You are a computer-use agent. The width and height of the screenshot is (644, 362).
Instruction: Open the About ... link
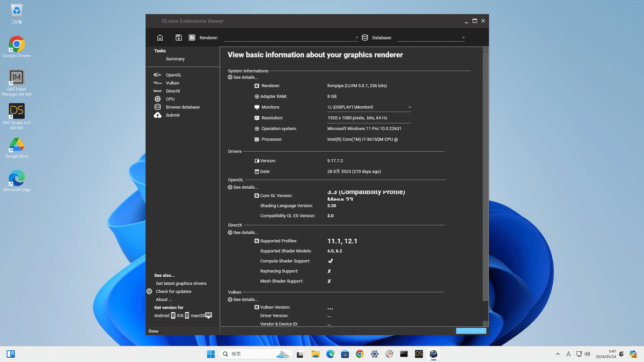tap(164, 299)
